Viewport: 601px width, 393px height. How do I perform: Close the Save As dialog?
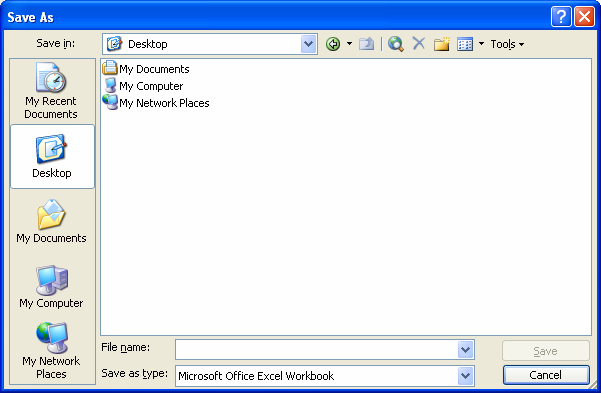[584, 17]
